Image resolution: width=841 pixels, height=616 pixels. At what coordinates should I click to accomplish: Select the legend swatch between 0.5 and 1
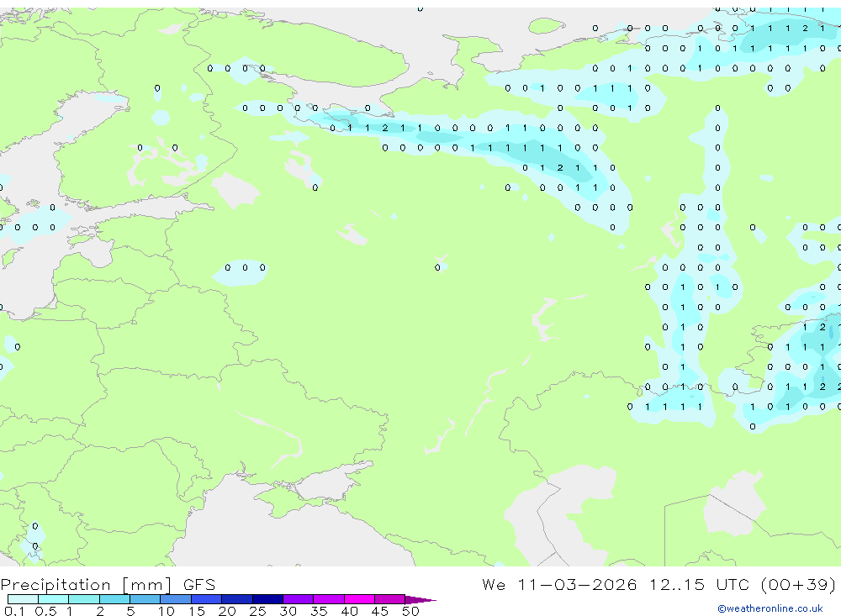54,599
